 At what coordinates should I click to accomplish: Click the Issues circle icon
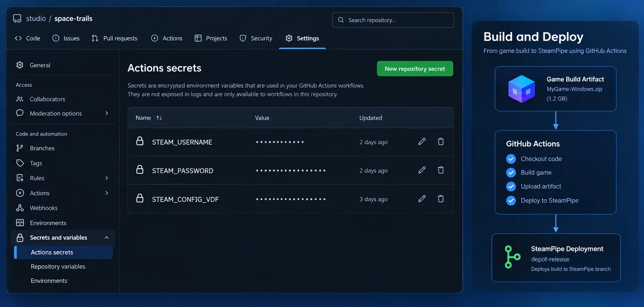tap(56, 38)
